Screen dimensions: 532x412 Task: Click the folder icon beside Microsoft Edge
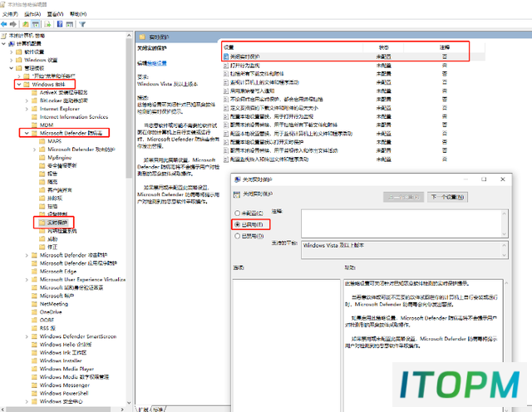pos(34,272)
